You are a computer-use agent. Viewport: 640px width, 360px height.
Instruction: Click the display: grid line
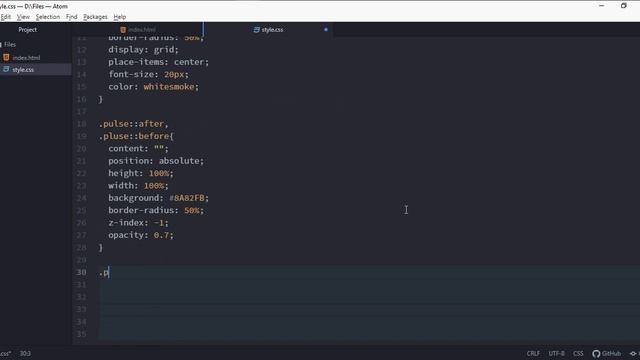143,49
